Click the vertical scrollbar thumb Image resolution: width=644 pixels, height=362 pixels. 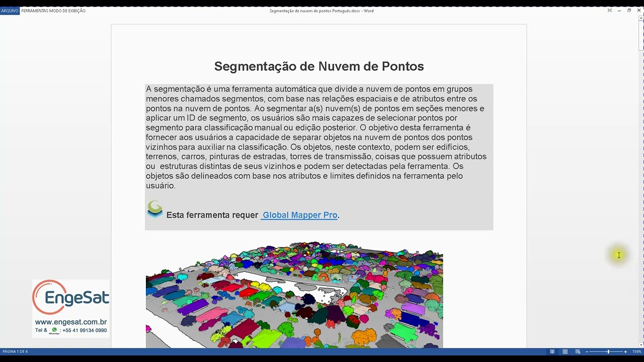coord(640,36)
